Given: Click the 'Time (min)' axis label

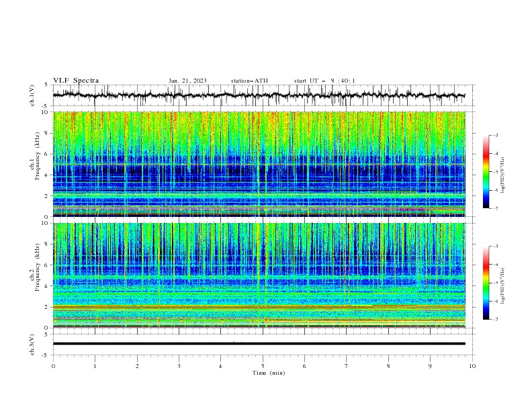Looking at the screenshot, I should pos(269,373).
